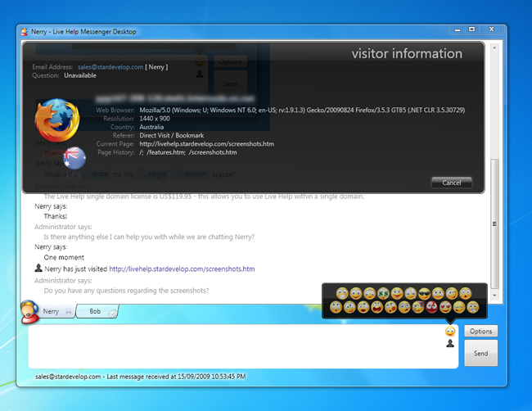Insert the toothy grin emoticon
The image size is (532, 411).
[x=342, y=293]
